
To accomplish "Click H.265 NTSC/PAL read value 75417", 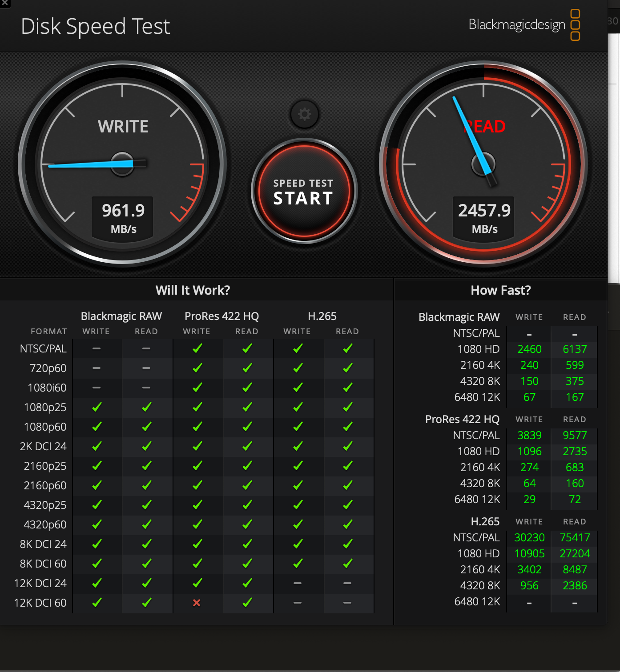I will [x=575, y=537].
